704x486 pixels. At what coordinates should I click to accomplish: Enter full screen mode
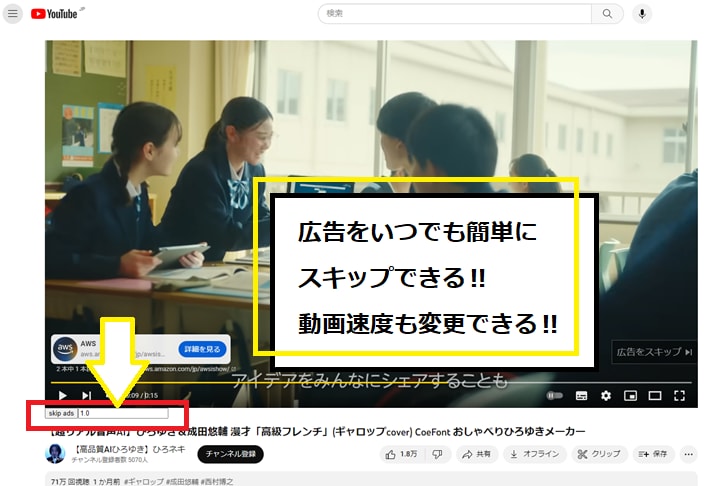pos(679,395)
